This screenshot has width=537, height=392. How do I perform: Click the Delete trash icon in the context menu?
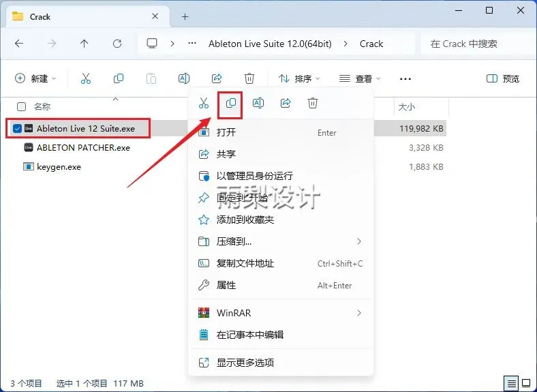click(x=313, y=103)
